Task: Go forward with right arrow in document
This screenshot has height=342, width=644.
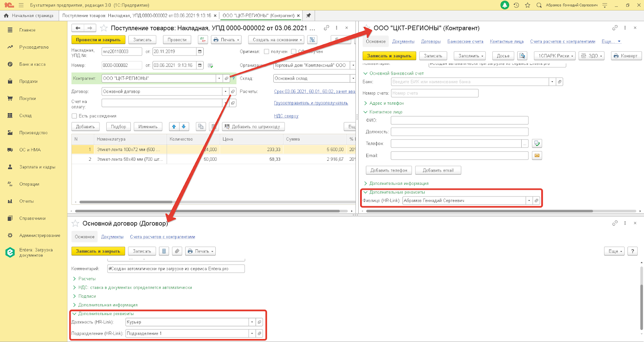Action: coord(90,28)
